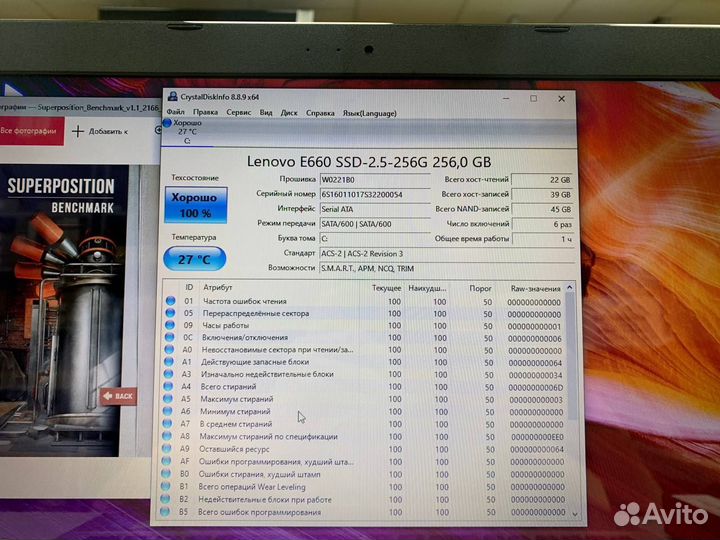Click the scroll up arrow of attribute list
Viewport: 720px width, 540px height.
coord(570,287)
